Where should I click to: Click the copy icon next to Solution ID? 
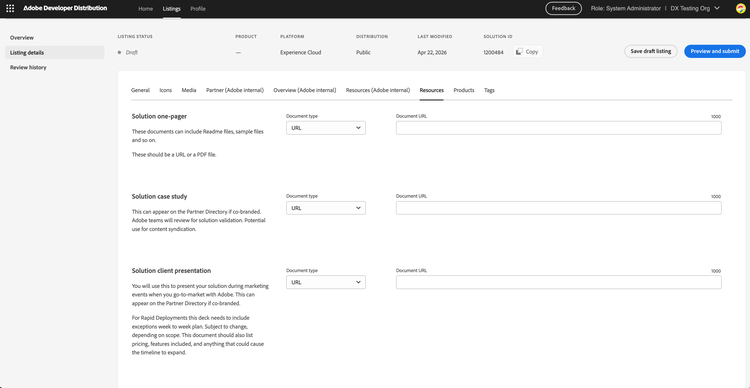pyautogui.click(x=520, y=52)
